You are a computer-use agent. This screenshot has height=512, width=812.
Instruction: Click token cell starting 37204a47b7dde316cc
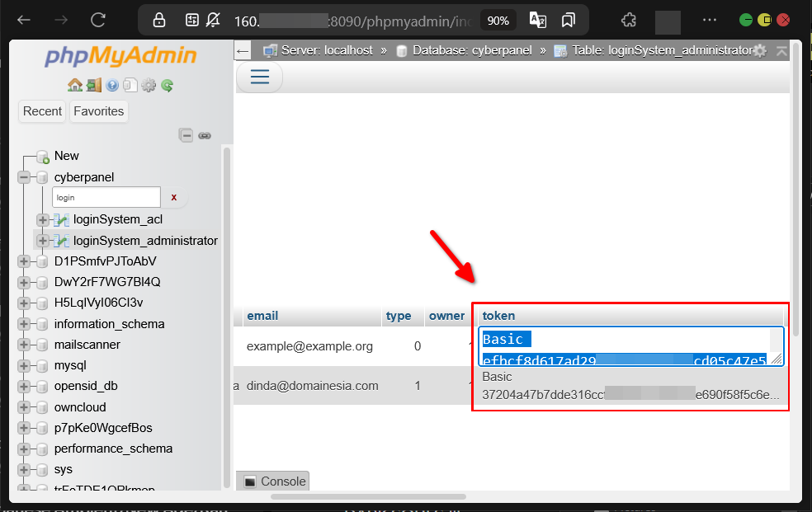click(x=630, y=387)
